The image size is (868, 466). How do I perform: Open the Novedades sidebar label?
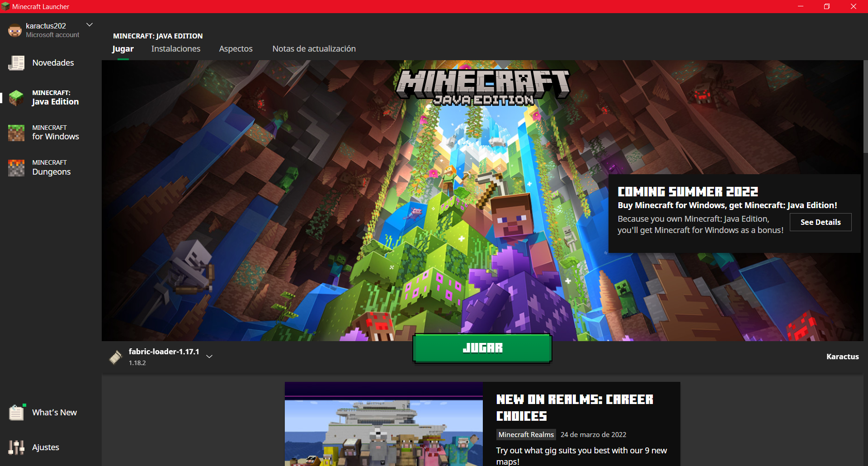(53, 63)
